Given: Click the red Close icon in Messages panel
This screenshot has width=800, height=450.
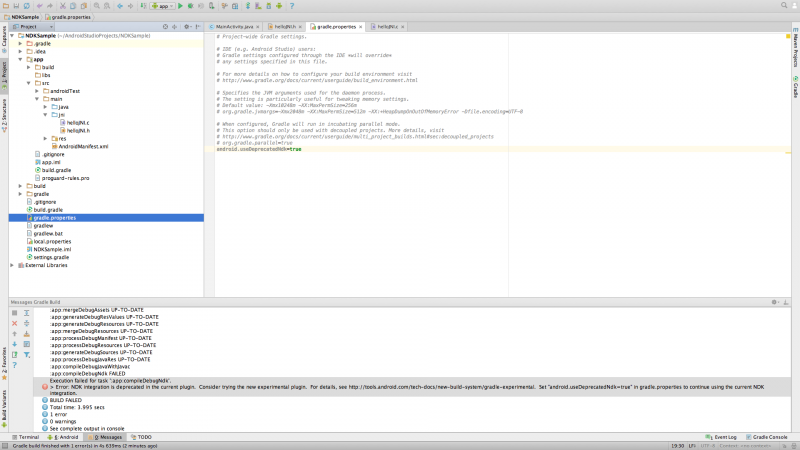Looking at the screenshot, I should (x=14, y=323).
